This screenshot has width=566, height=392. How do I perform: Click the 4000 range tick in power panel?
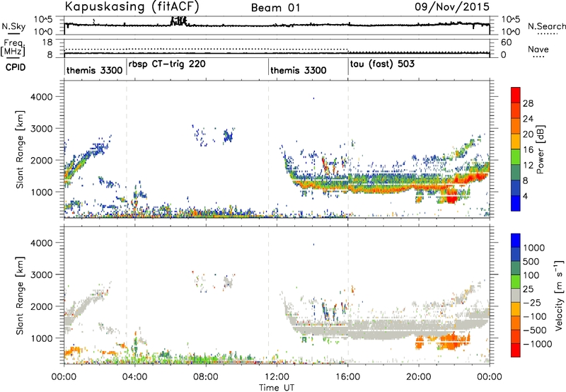click(41, 97)
